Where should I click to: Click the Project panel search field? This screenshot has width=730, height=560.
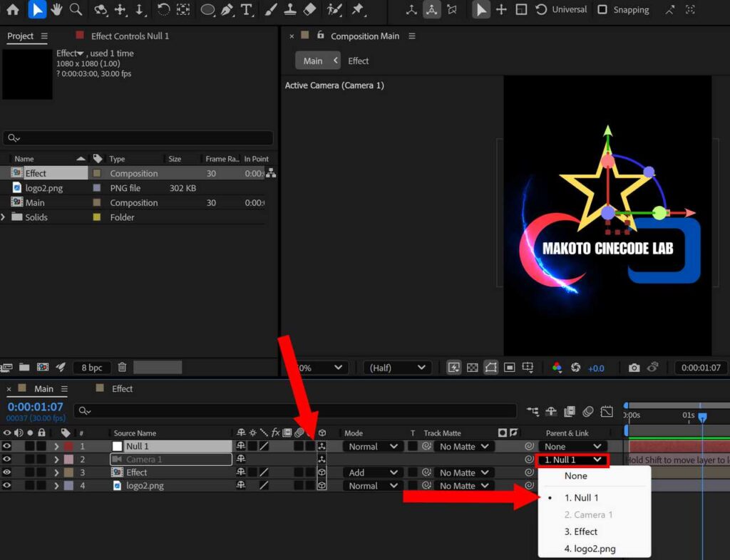click(138, 138)
